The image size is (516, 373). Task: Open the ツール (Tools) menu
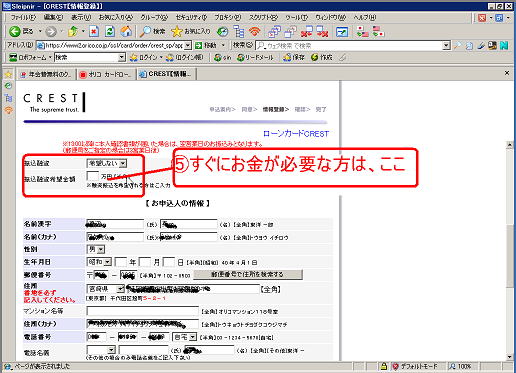click(x=296, y=17)
